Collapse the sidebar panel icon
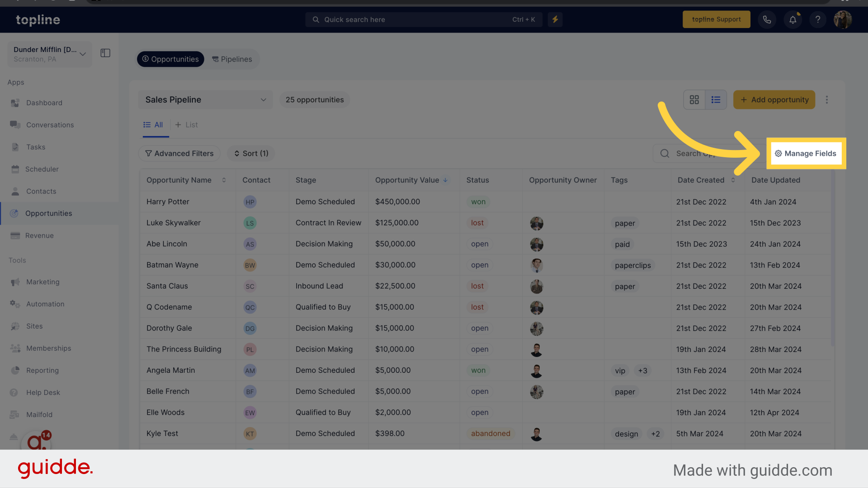Viewport: 868px width, 488px height. tap(105, 53)
